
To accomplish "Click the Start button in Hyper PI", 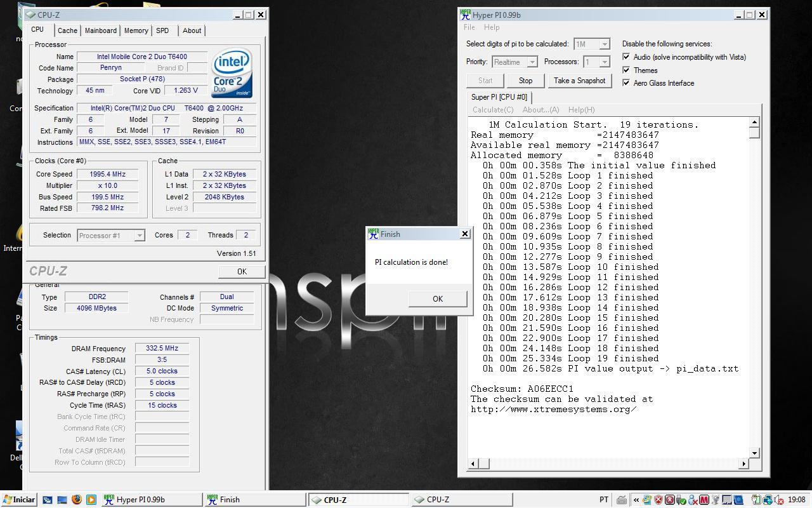I will [x=485, y=81].
